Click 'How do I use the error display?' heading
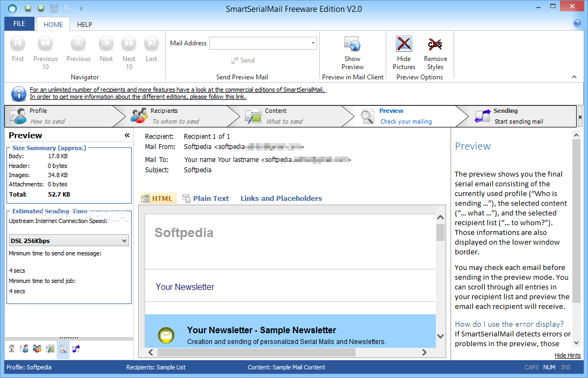The width and height of the screenshot is (588, 378). (x=509, y=324)
